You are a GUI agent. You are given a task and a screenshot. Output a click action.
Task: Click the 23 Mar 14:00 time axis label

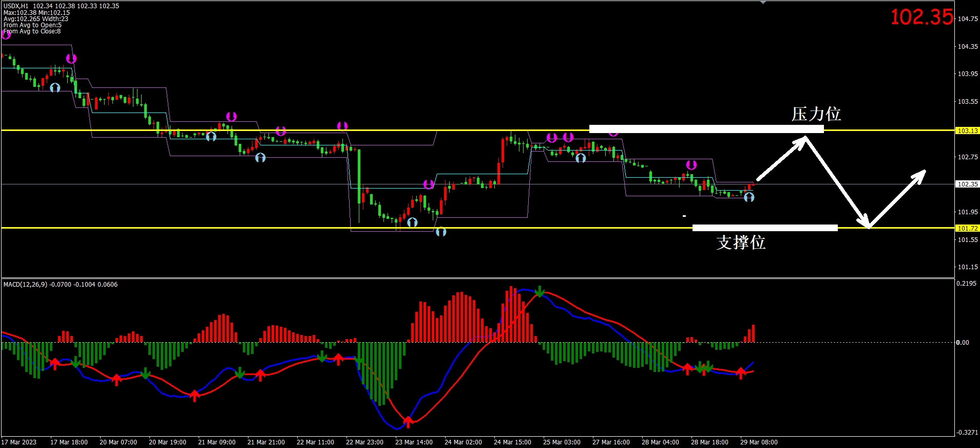click(x=413, y=442)
